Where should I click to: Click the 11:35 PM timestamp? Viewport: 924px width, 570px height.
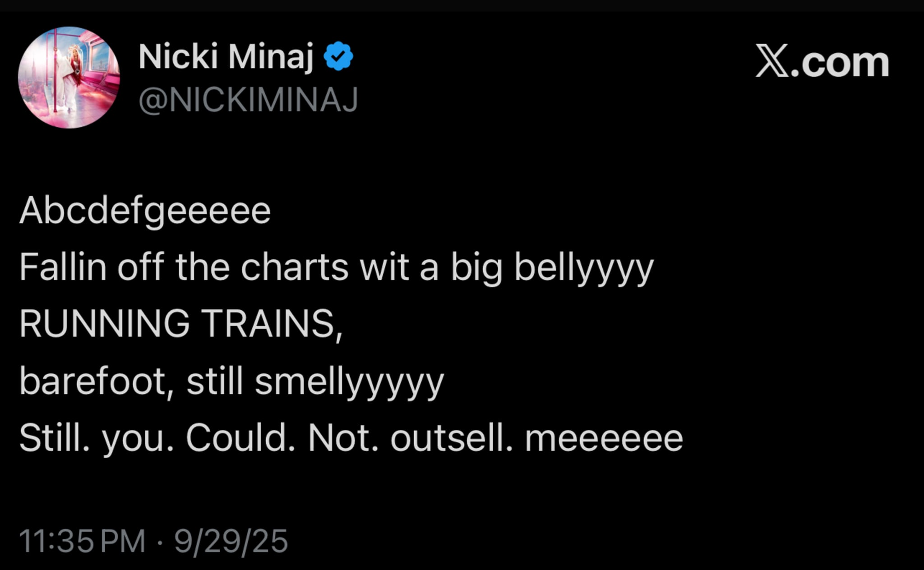click(82, 541)
